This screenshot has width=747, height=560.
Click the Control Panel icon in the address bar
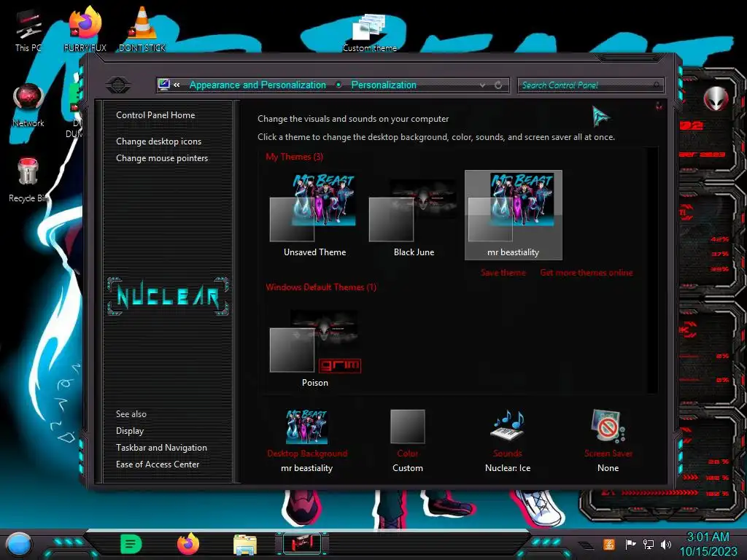click(164, 85)
